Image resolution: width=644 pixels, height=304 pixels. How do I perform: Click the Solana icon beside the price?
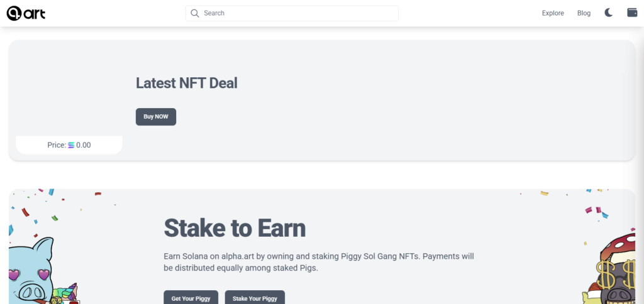tap(71, 145)
